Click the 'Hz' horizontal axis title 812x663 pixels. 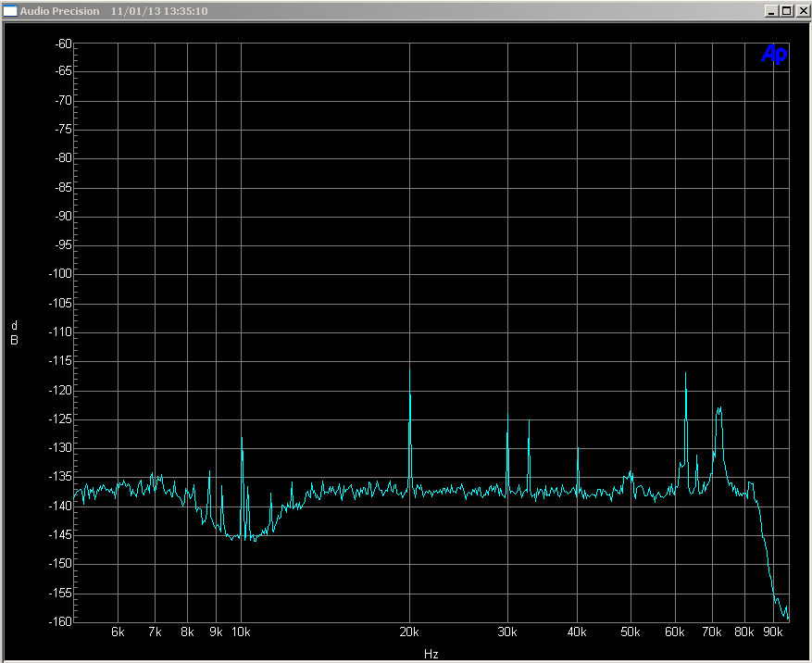pos(431,654)
